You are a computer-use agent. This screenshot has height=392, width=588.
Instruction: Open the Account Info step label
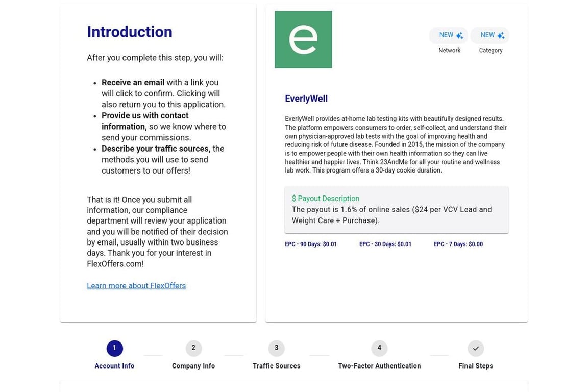click(114, 366)
